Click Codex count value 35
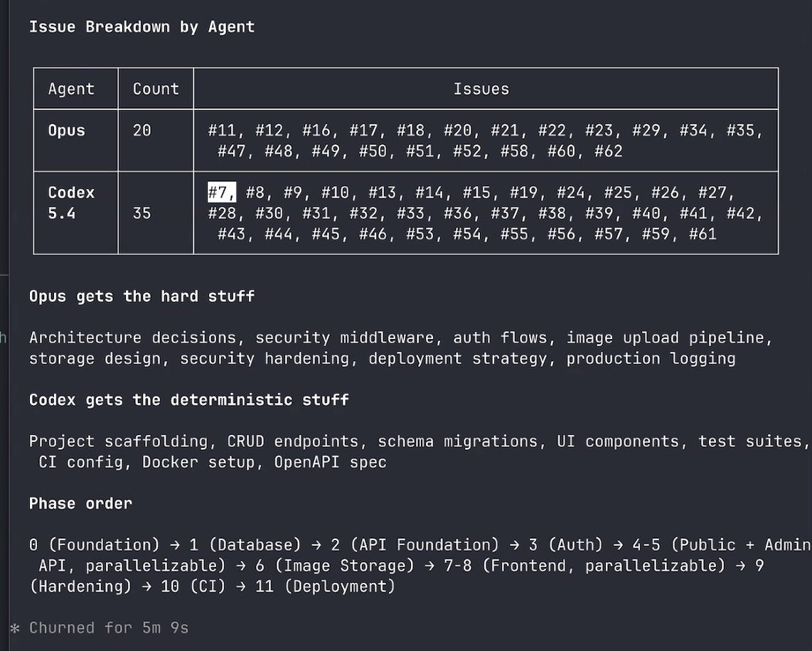The height and width of the screenshot is (651, 812). (142, 213)
